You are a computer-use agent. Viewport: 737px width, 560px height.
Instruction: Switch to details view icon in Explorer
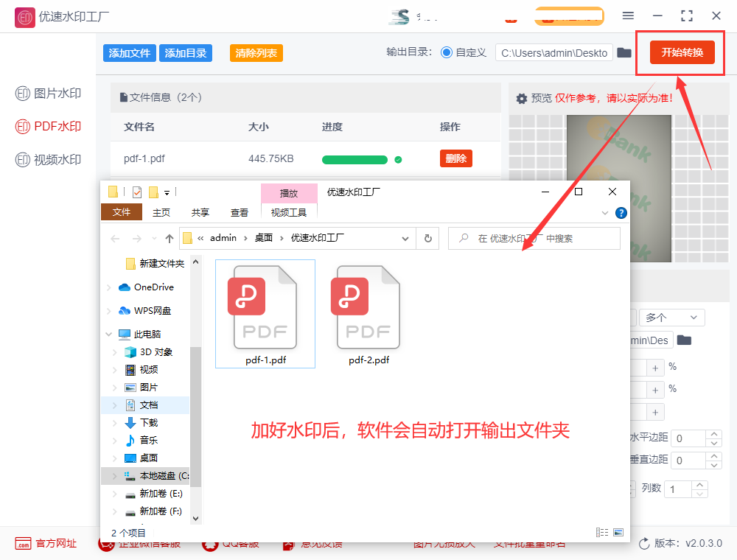[602, 532]
